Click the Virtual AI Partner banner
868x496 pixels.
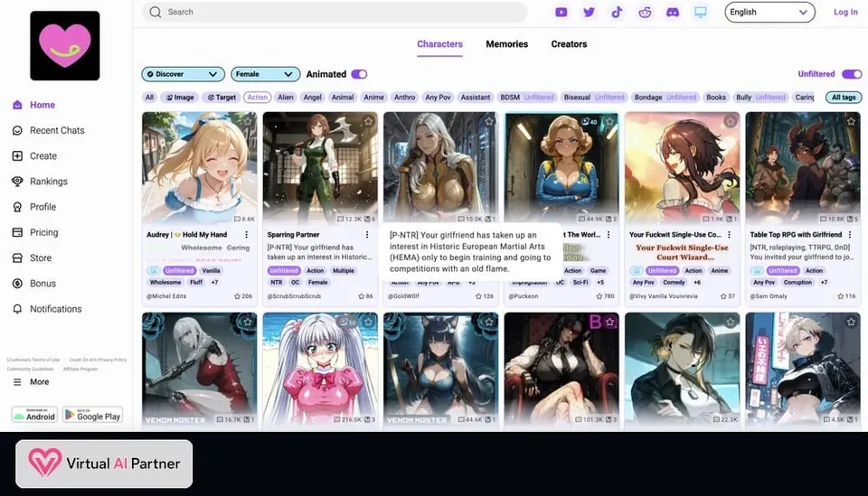pyautogui.click(x=104, y=463)
